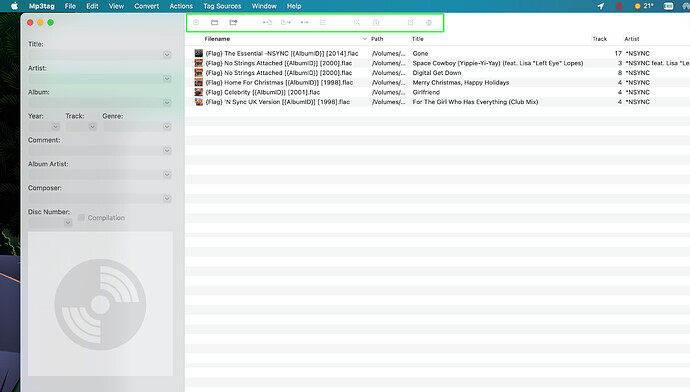690x392 pixels.
Task: Select Merry Christmas, Happy Holidays title cell
Action: pos(461,82)
